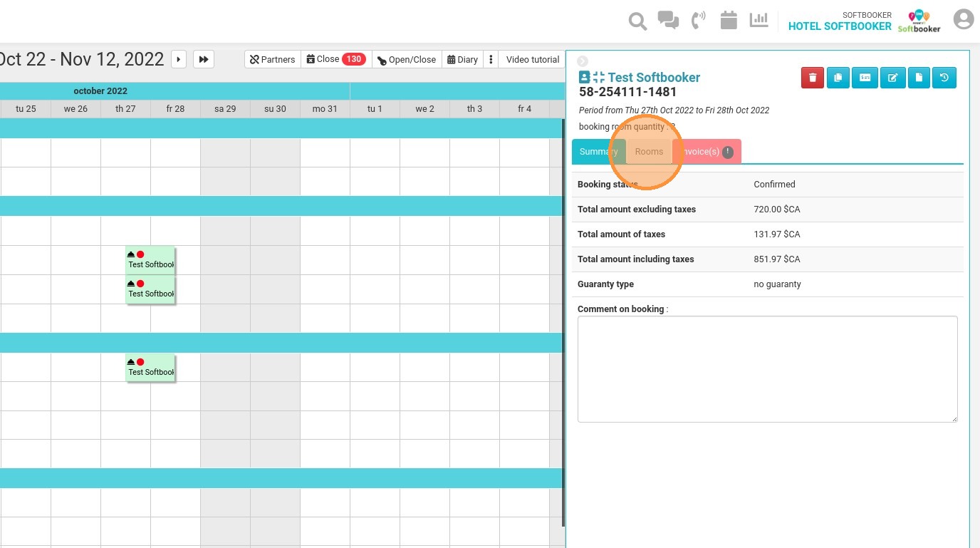Click the Close 130 button
The height and width of the screenshot is (548, 980).
(x=336, y=59)
